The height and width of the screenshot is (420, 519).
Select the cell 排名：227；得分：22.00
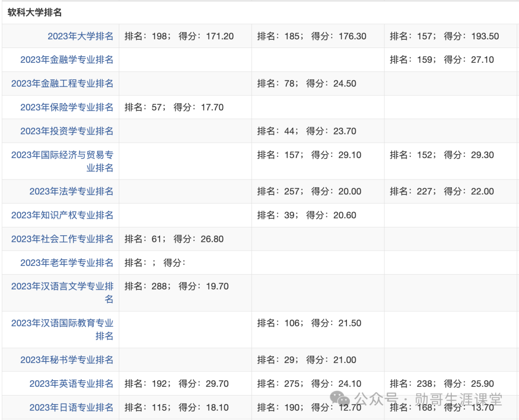(x=450, y=192)
